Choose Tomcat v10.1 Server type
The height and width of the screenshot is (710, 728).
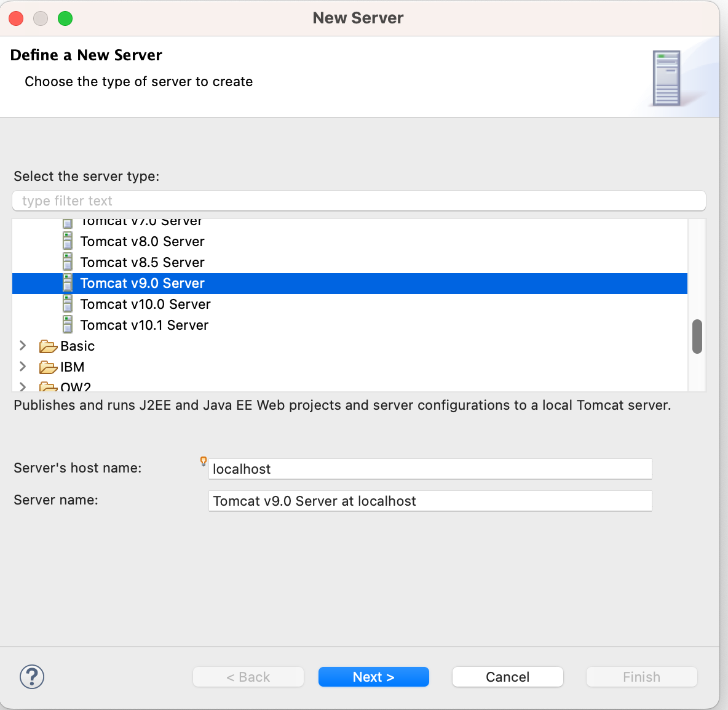pyautogui.click(x=144, y=325)
